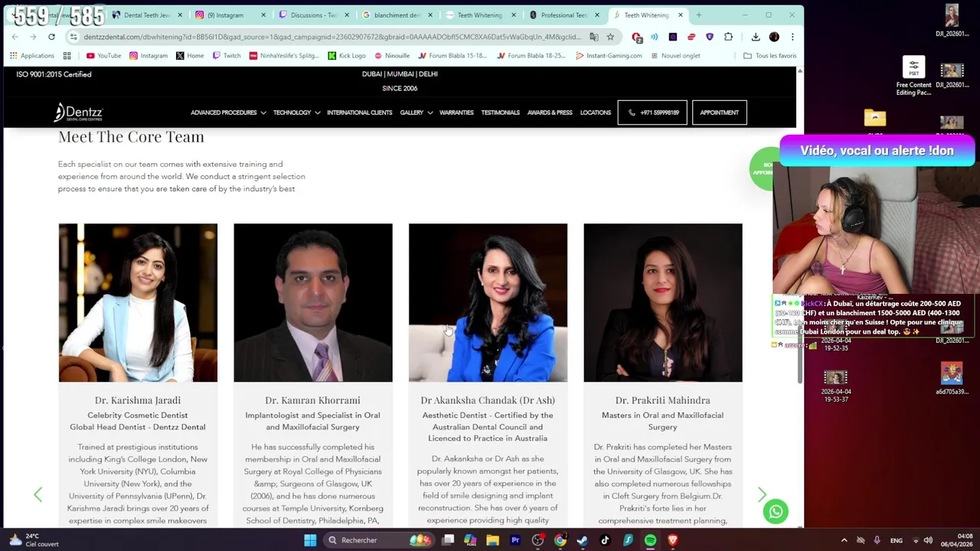Viewport: 980px width, 551px height.
Task: Show hidden system tray icons chevron
Action: click(x=844, y=540)
